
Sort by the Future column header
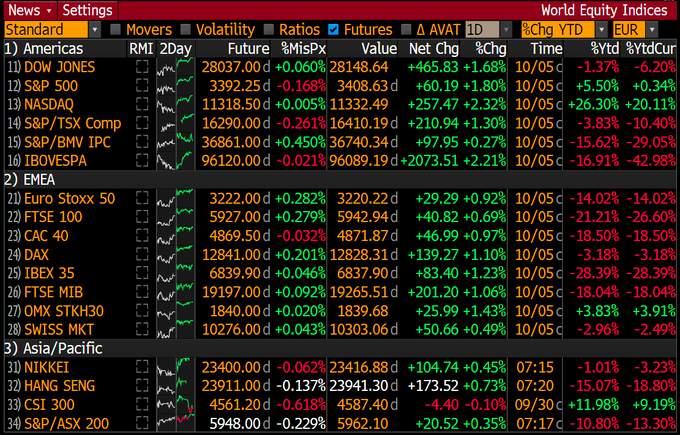[x=248, y=49]
